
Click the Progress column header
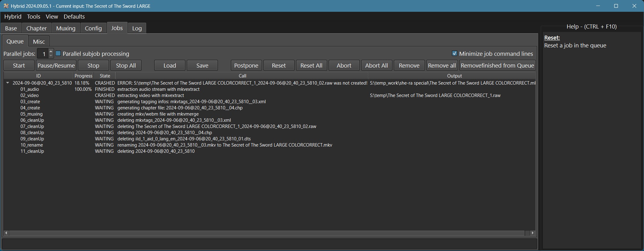click(x=83, y=76)
